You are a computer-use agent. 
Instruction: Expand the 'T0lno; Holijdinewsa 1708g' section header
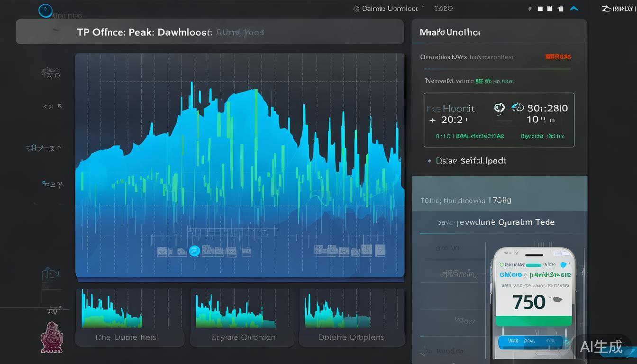click(x=499, y=200)
